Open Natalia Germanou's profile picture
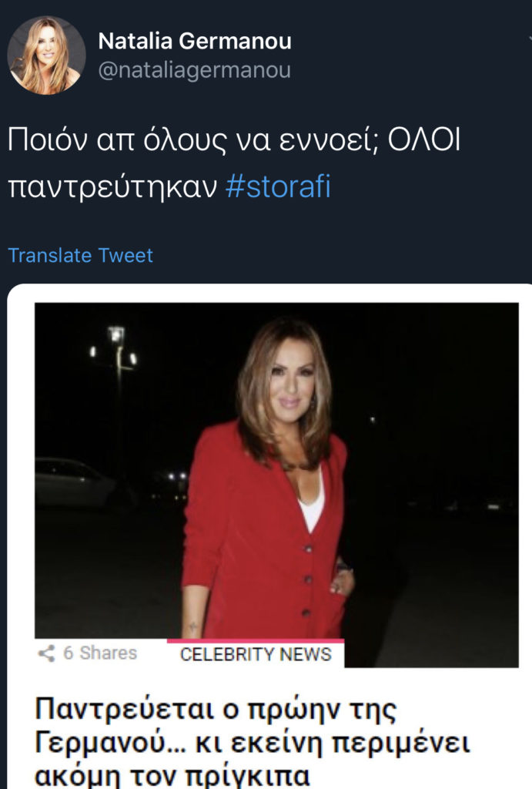This screenshot has height=789, width=532. pyautogui.click(x=46, y=55)
